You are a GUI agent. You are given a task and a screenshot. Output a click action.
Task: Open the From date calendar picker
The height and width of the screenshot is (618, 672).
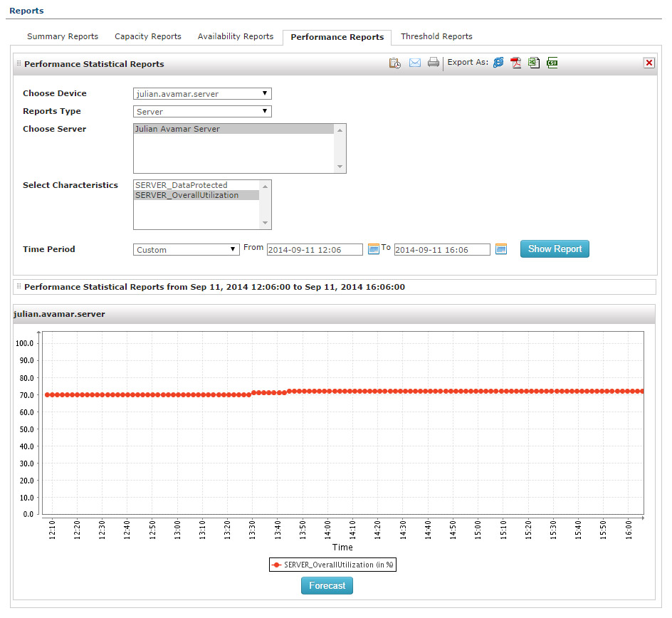(x=374, y=248)
